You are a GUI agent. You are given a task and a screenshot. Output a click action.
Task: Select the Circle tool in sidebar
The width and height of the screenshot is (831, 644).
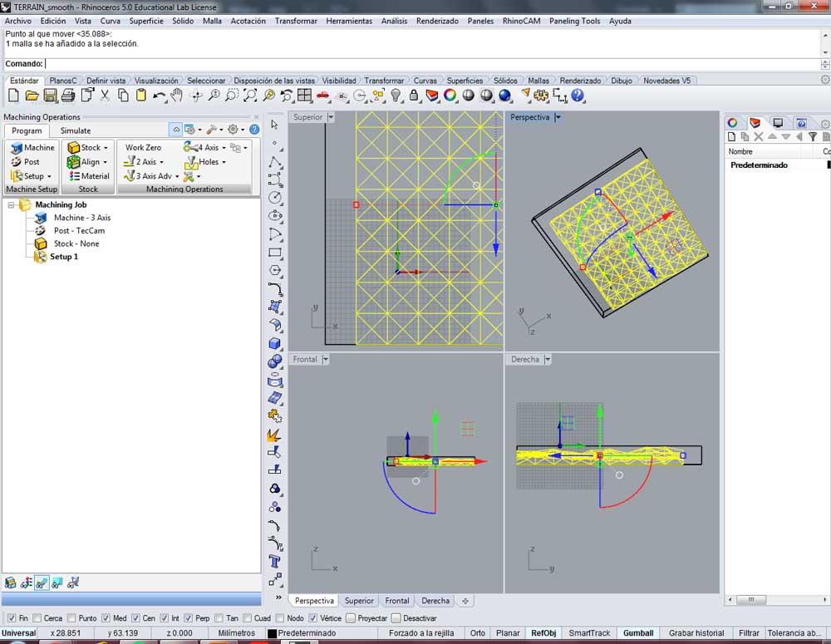point(274,198)
